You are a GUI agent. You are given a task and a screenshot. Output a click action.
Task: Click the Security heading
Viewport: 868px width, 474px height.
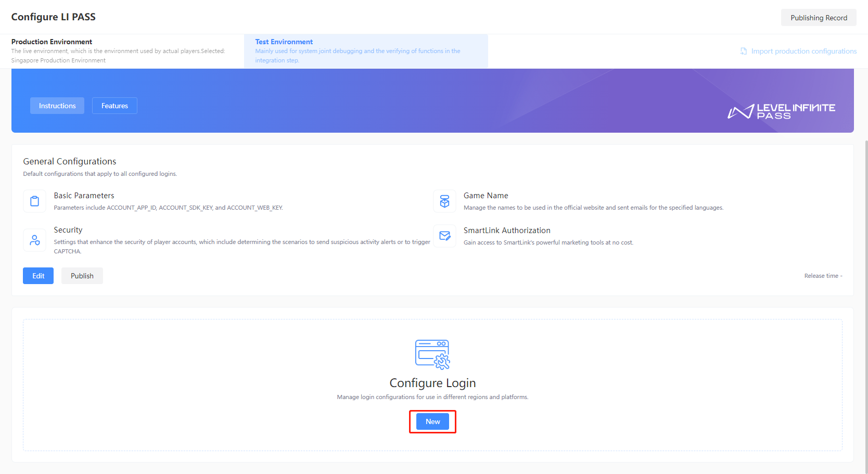coord(68,230)
